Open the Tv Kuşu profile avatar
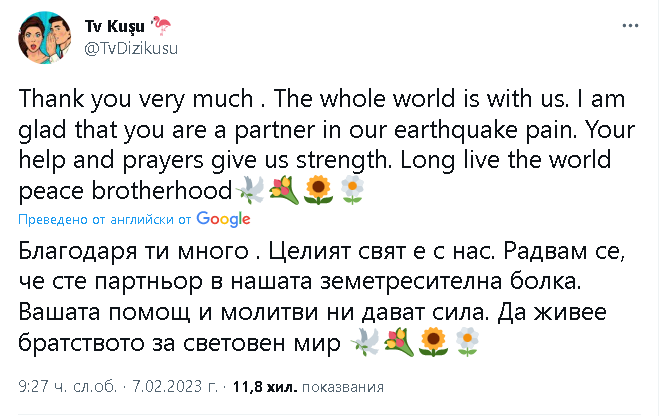Viewport: 661px width, 416px height. point(40,37)
